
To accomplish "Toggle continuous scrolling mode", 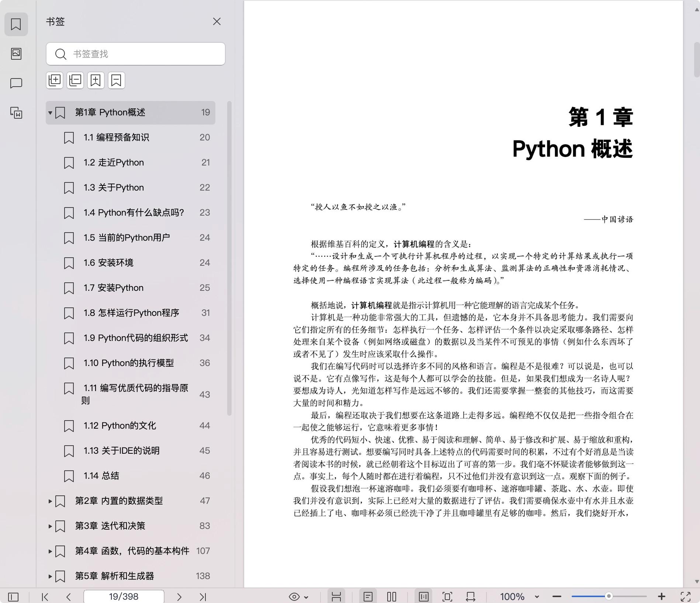I will [336, 596].
